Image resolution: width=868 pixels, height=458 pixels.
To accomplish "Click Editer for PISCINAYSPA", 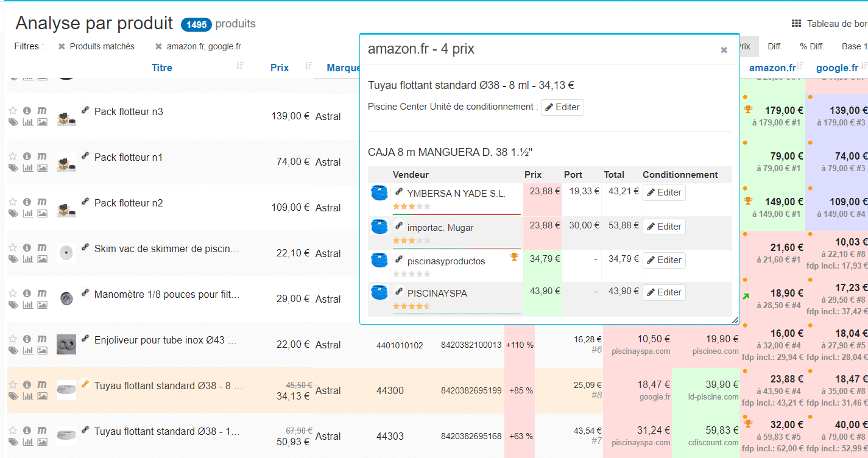I will (664, 292).
